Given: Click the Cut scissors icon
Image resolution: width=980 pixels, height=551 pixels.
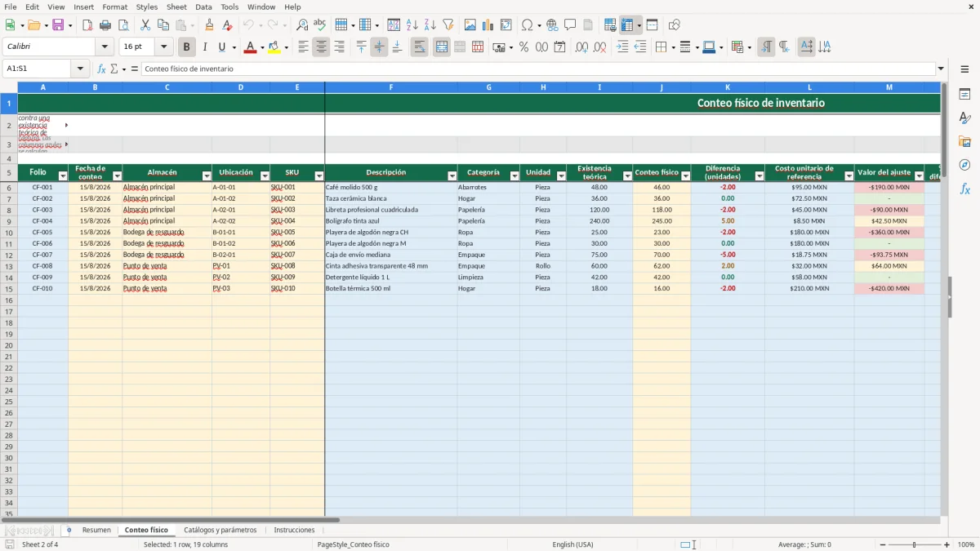Looking at the screenshot, I should (x=145, y=25).
